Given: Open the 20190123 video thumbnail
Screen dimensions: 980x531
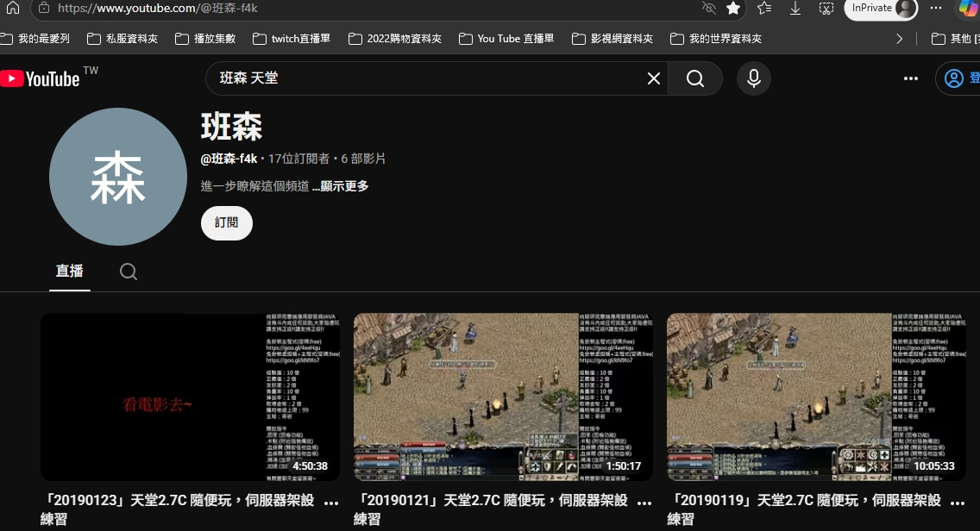Looking at the screenshot, I should (190, 397).
